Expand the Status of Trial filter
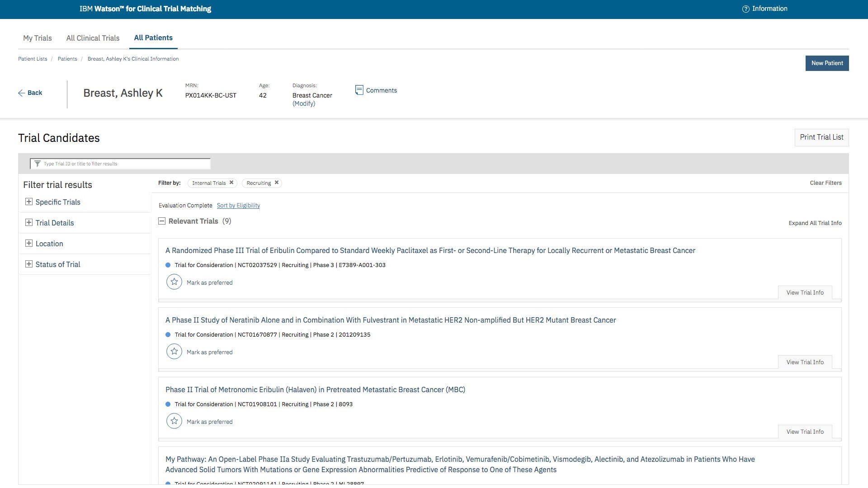Image resolution: width=868 pixels, height=488 pixels. 29,264
